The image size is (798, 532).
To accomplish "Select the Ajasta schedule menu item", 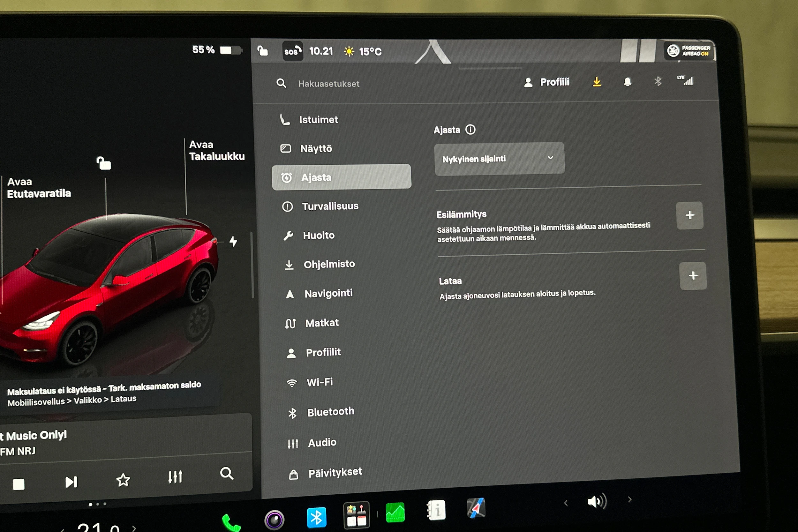I will click(341, 177).
